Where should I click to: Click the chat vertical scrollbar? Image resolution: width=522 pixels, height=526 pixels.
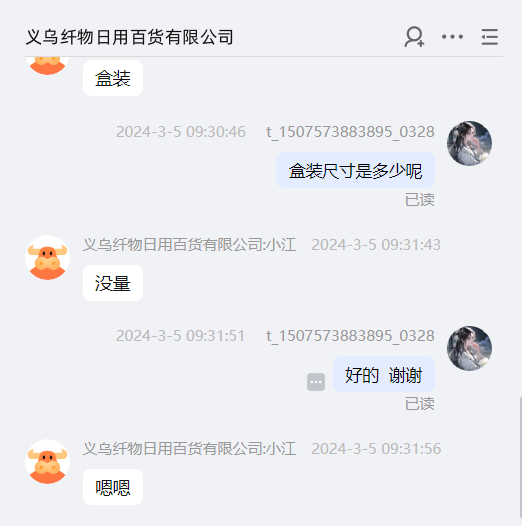[x=520, y=458]
